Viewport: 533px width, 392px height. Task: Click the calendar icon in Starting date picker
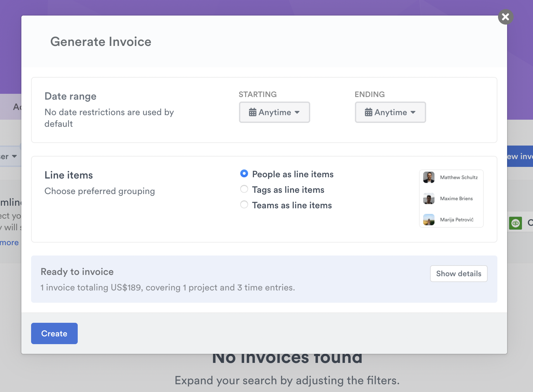pyautogui.click(x=253, y=112)
